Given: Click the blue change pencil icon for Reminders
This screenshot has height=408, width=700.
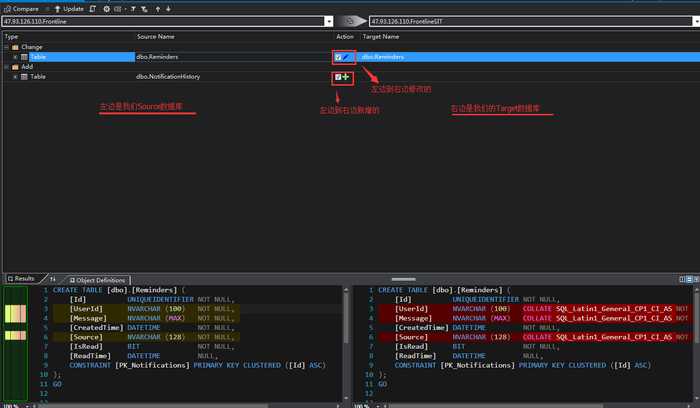Looking at the screenshot, I should click(x=346, y=57).
